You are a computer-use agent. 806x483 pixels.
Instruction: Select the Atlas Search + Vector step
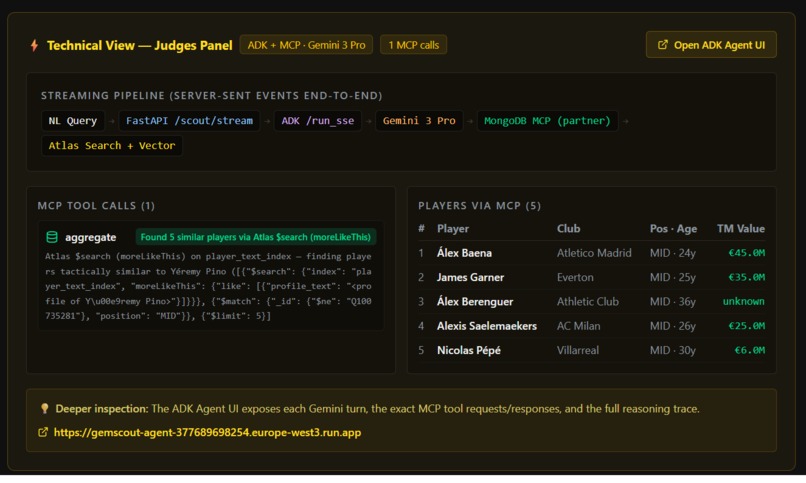112,145
